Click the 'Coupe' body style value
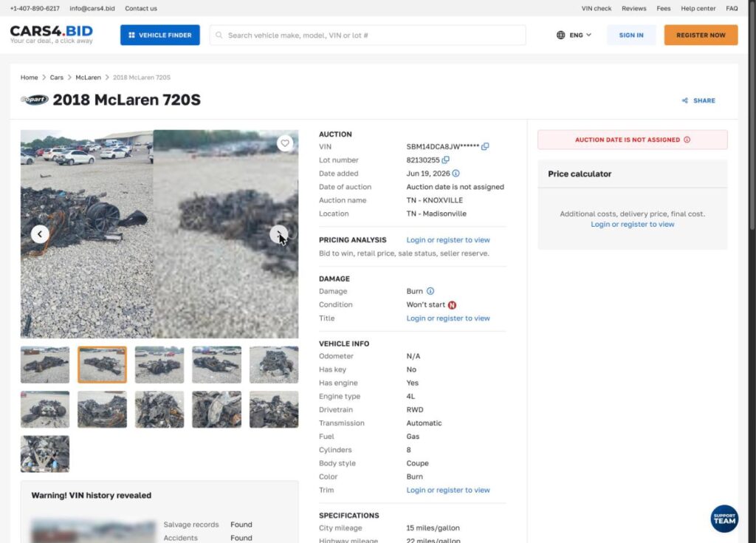756x543 pixels. [418, 463]
